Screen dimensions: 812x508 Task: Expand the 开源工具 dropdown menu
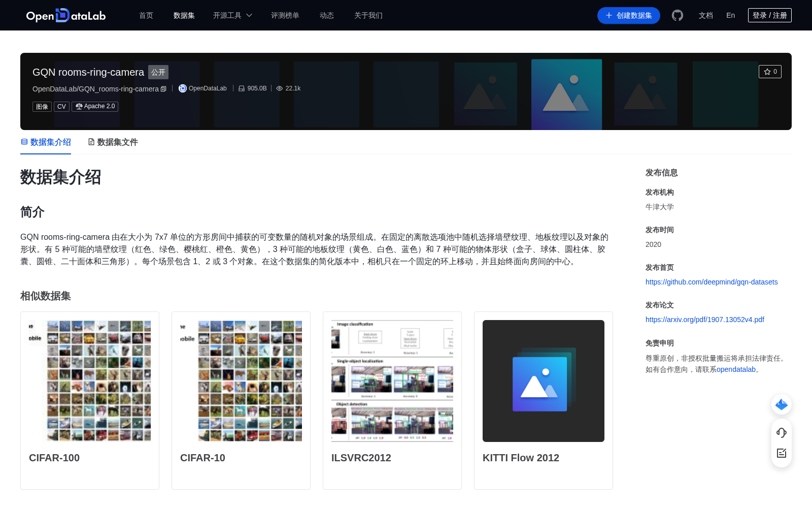[x=232, y=15]
